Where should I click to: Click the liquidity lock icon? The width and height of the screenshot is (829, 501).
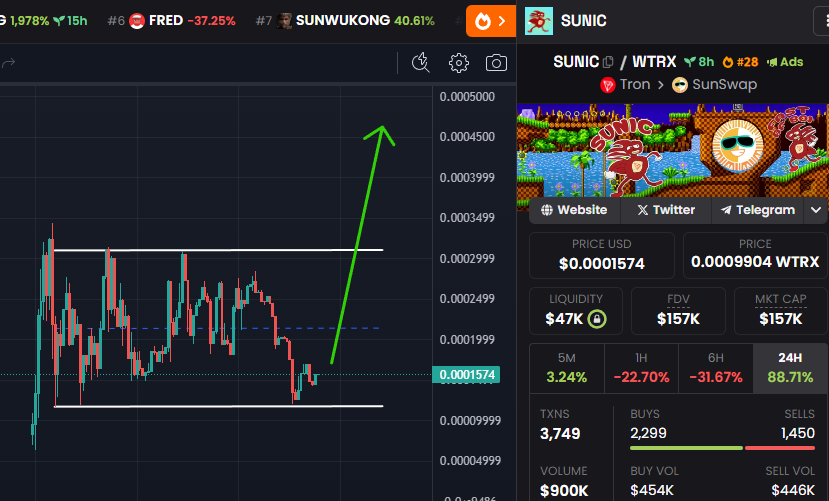click(x=597, y=319)
